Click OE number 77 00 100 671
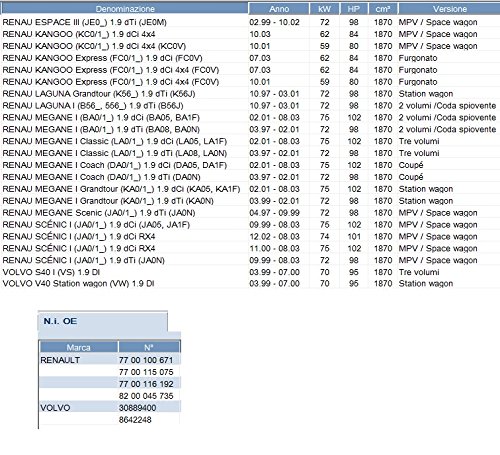 pos(146,360)
